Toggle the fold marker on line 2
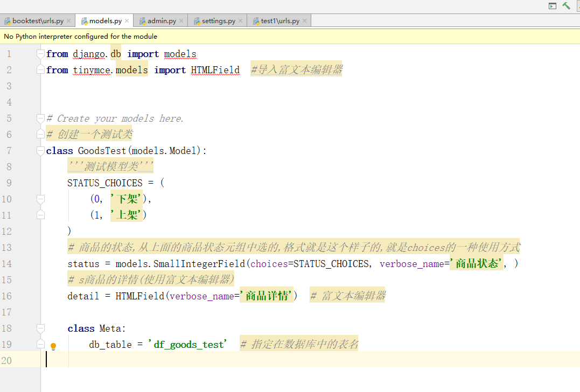This screenshot has width=580, height=392. pyautogui.click(x=41, y=70)
